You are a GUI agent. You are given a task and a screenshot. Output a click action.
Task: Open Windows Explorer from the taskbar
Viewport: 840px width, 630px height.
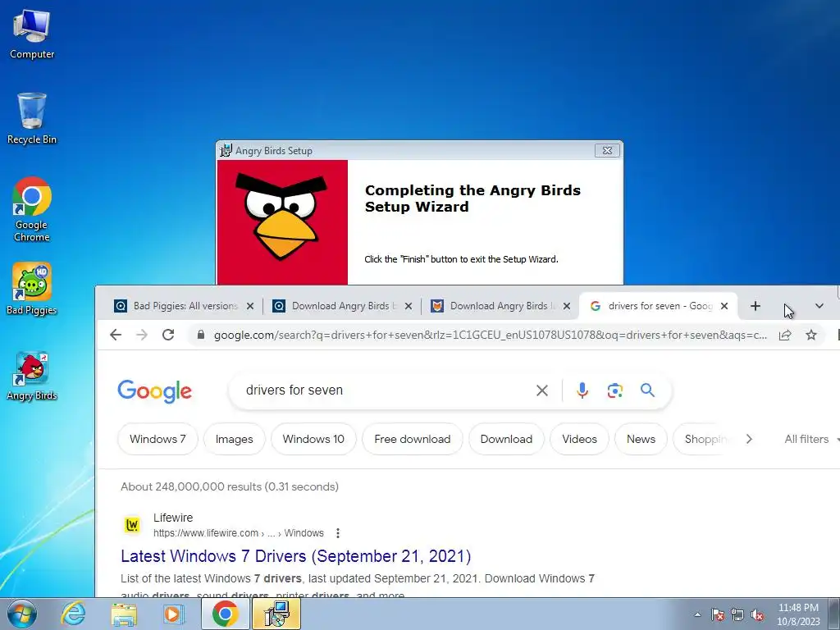pyautogui.click(x=124, y=614)
